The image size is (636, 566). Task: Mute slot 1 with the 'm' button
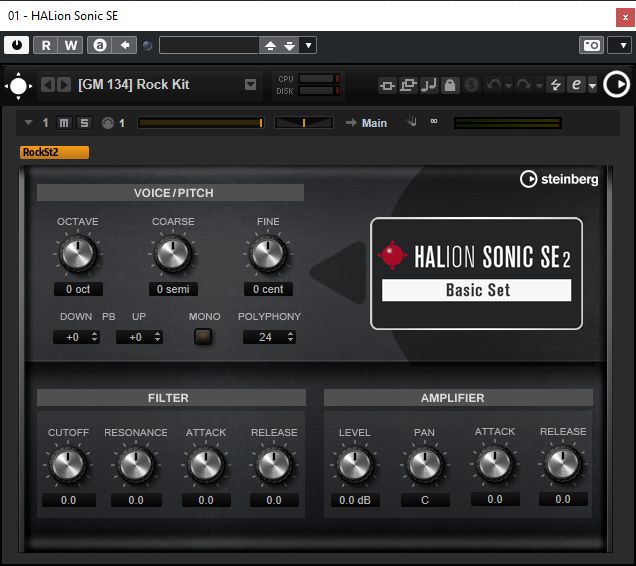[64, 123]
